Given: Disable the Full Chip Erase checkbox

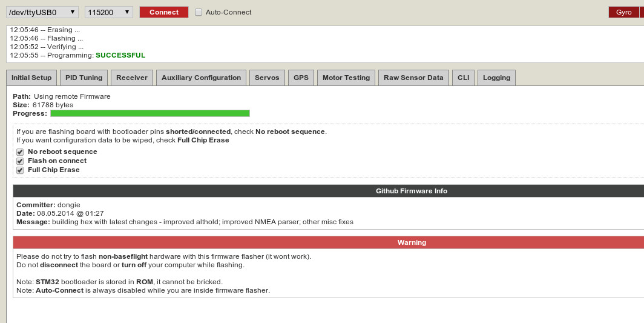Looking at the screenshot, I should 20,170.
